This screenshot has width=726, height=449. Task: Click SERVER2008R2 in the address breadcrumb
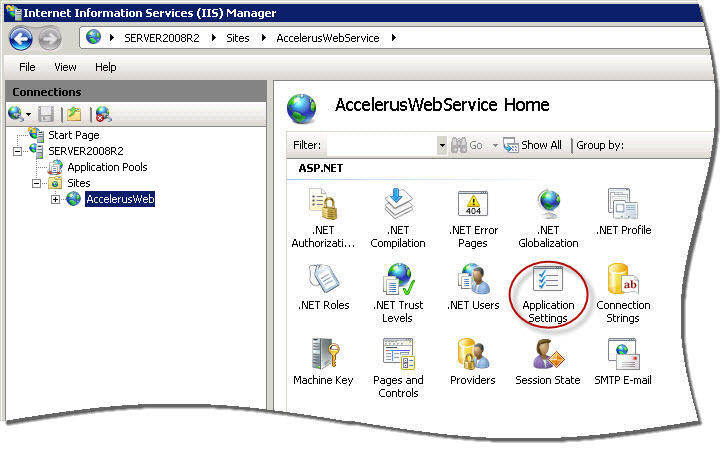tap(162, 38)
